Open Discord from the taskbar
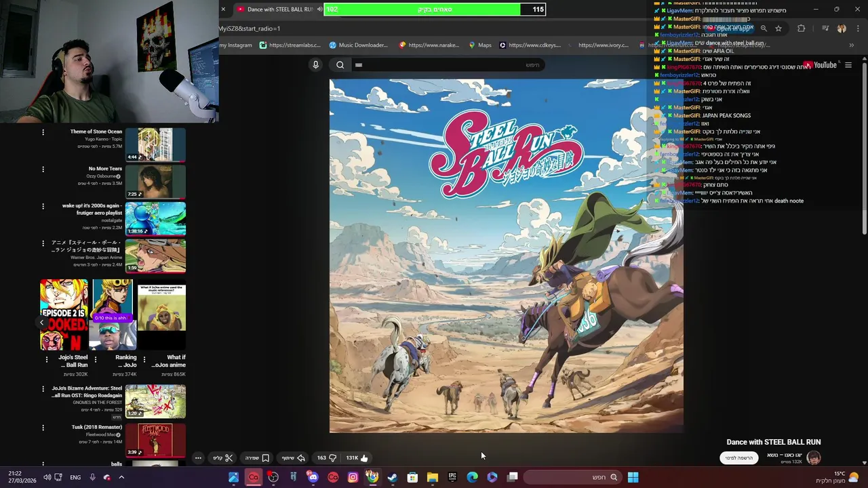 tap(313, 477)
